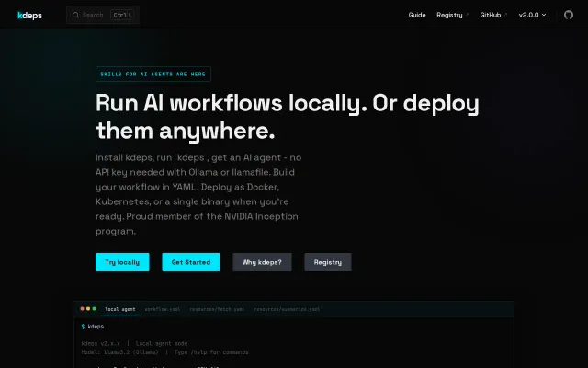Click 'Type /help for commands' text
This screenshot has height=368, width=588.
pos(211,352)
